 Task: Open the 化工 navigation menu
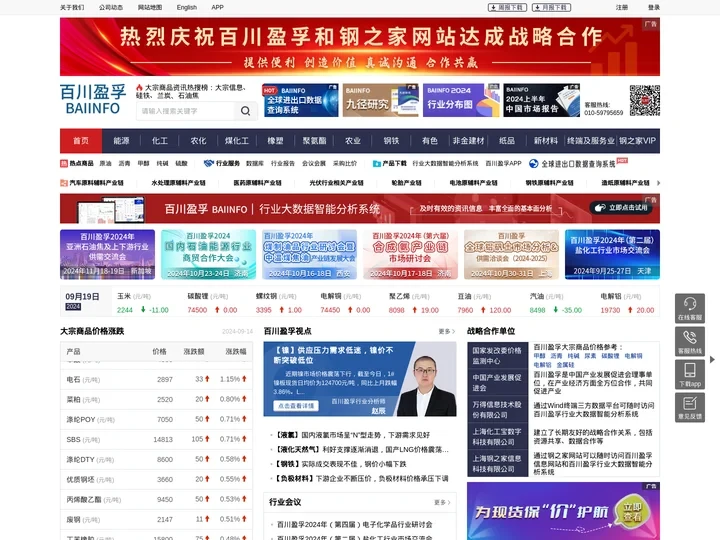(x=160, y=141)
